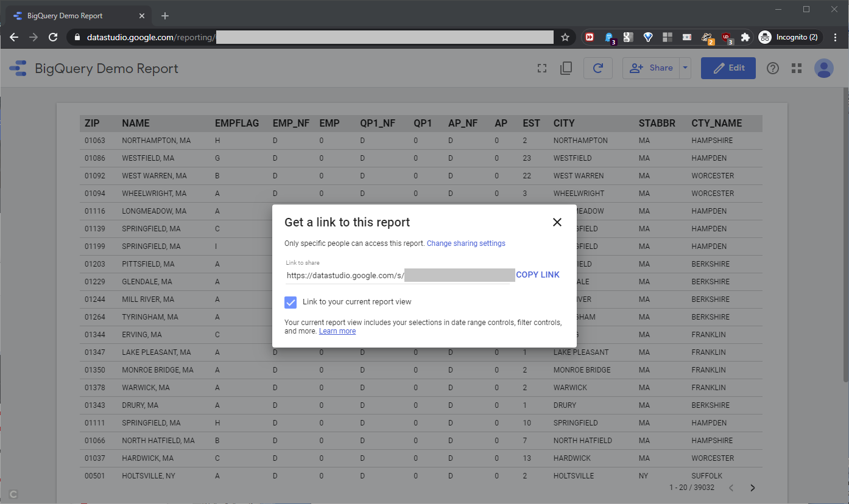This screenshot has height=504, width=849.
Task: Select the HARDWICK, MA name cell
Action: point(148,458)
